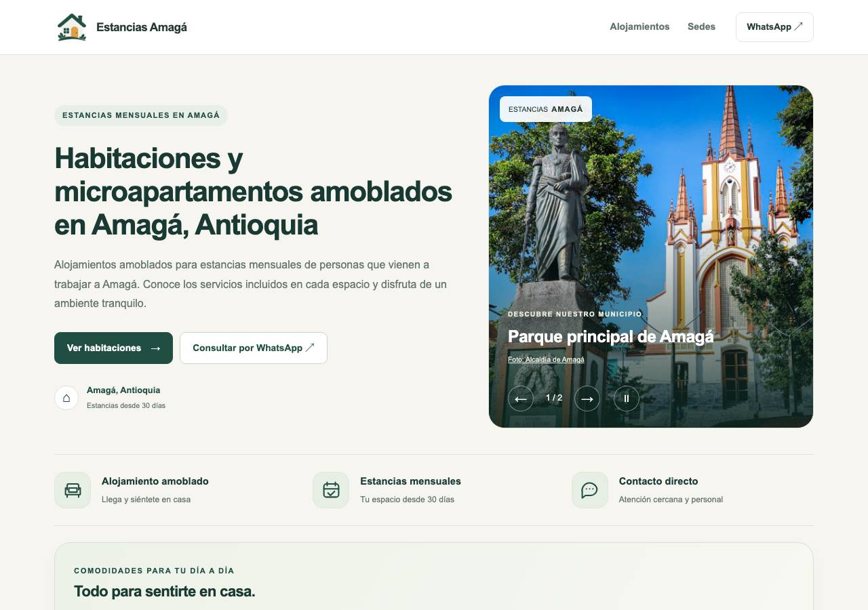Open Alojamientos in the navigation
This screenshot has width=868, height=610.
pyautogui.click(x=639, y=27)
